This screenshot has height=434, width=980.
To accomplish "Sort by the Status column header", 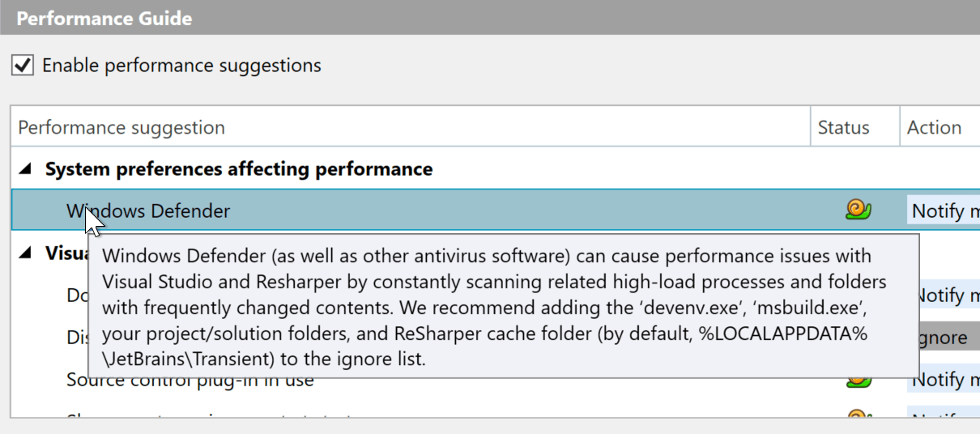I will (843, 128).
